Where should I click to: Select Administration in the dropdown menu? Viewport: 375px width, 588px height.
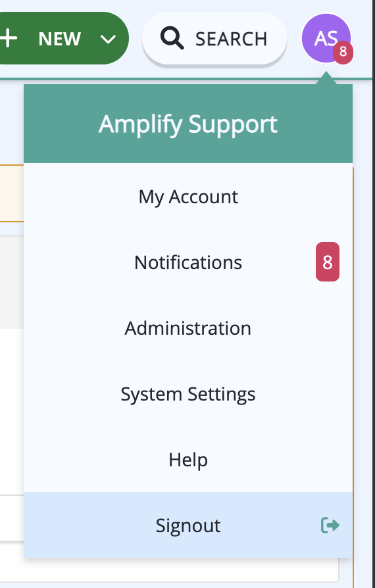click(188, 328)
